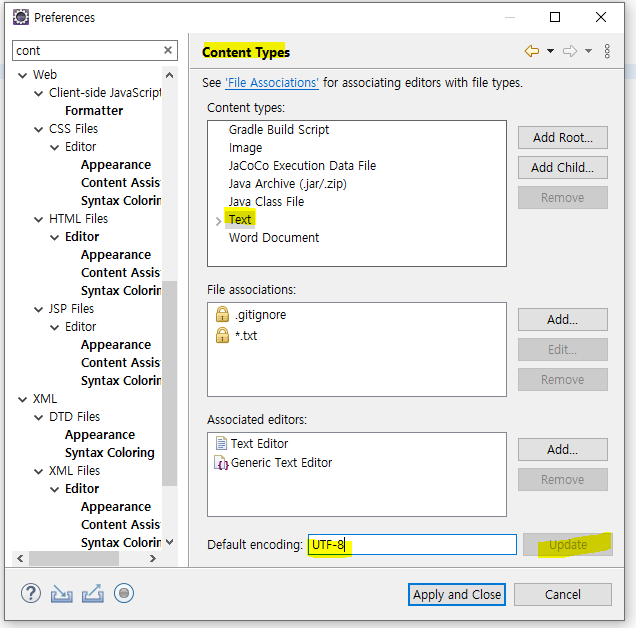The width and height of the screenshot is (636, 628).
Task: Click the vertical scrollbar thumb in tree
Action: 170,383
